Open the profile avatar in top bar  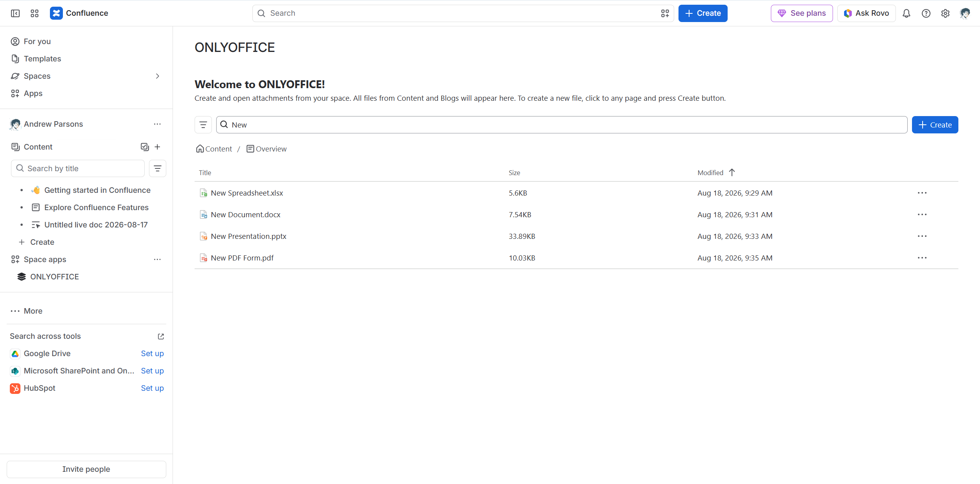click(x=965, y=13)
